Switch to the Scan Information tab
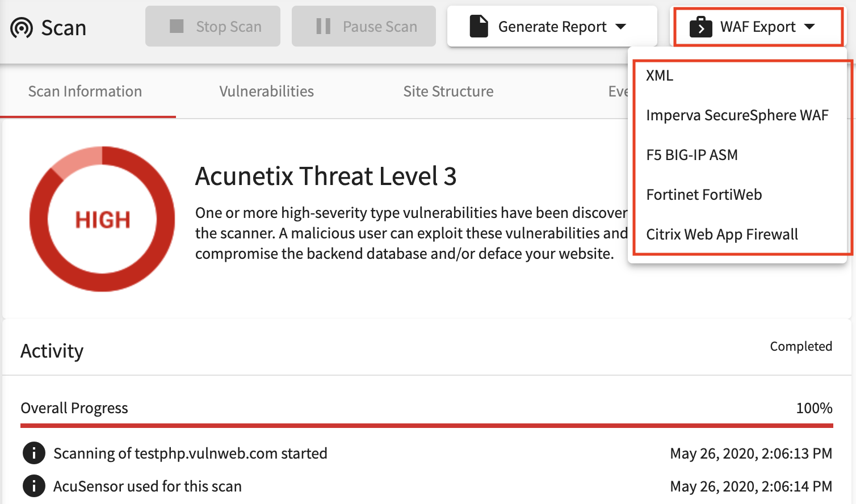 click(85, 91)
